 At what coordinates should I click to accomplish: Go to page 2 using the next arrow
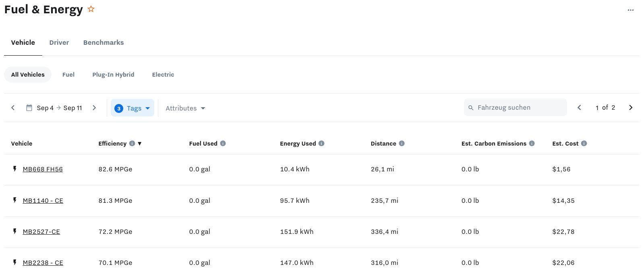click(630, 107)
